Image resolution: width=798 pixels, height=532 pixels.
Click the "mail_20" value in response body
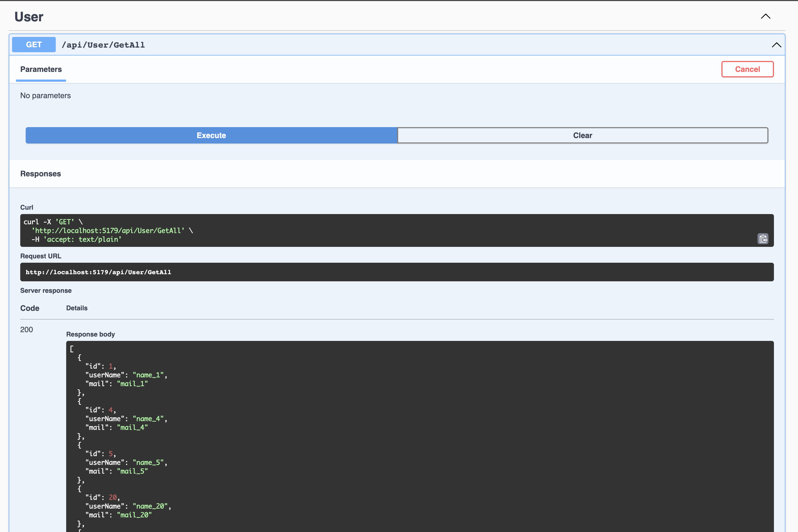tap(135, 515)
